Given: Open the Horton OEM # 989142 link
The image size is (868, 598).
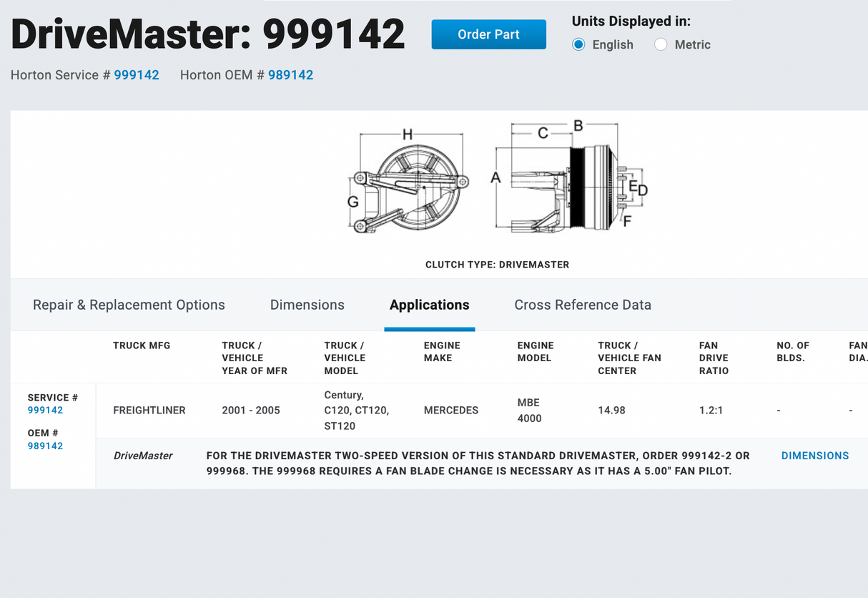Looking at the screenshot, I should click(291, 74).
